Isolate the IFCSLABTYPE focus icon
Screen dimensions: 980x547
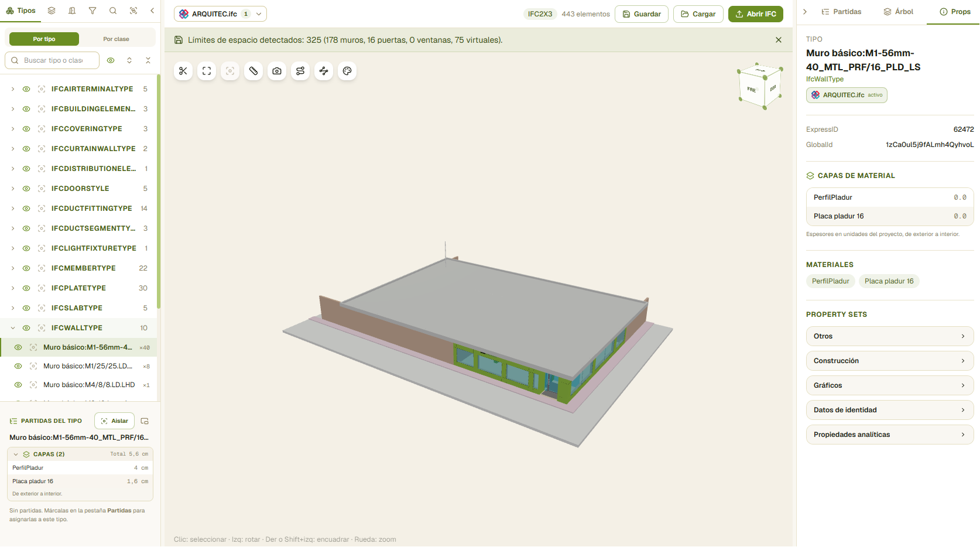pyautogui.click(x=42, y=308)
